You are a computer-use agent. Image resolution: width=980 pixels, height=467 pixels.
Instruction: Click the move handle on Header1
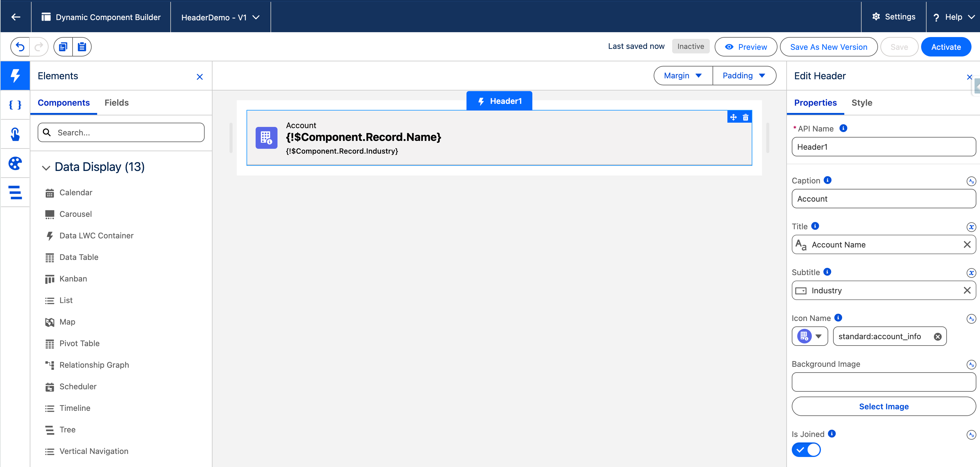tap(733, 117)
